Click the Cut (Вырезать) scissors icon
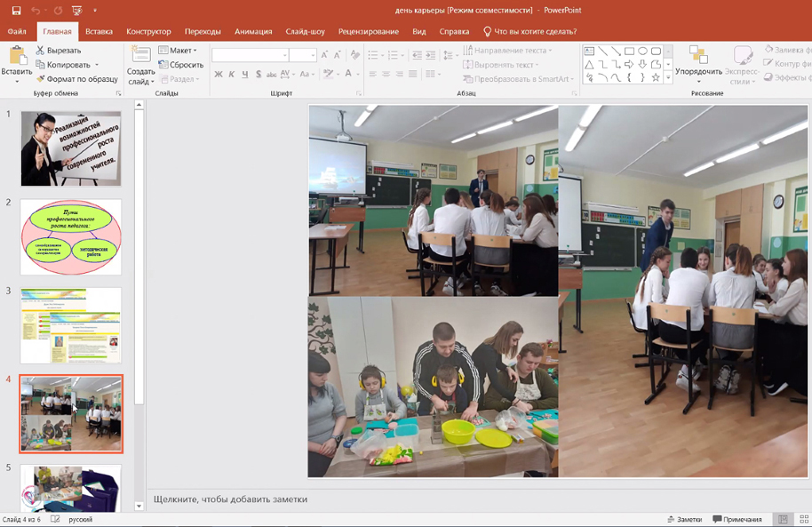This screenshot has height=527, width=812. [40, 51]
